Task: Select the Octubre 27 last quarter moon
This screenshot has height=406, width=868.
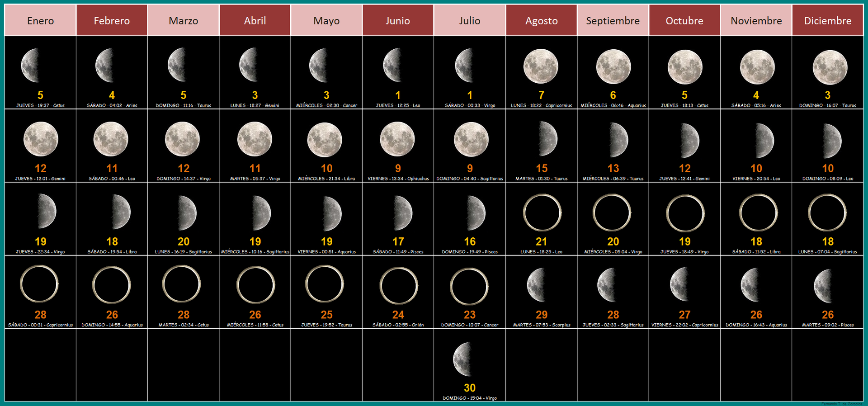Action: (679, 284)
